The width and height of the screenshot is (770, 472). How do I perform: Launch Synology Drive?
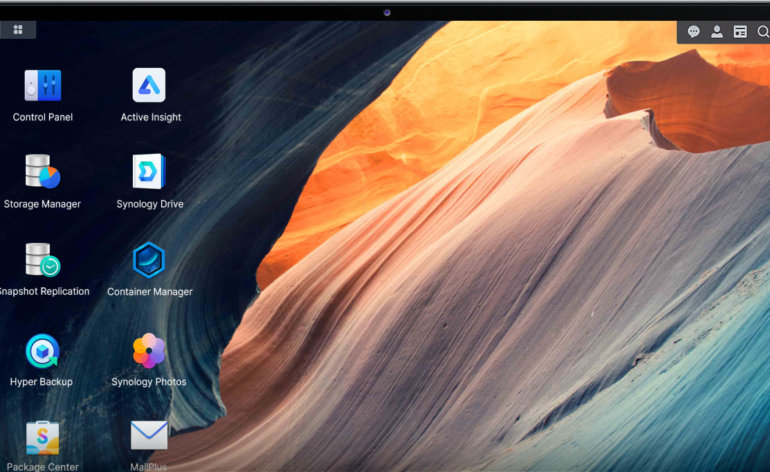pos(149,171)
